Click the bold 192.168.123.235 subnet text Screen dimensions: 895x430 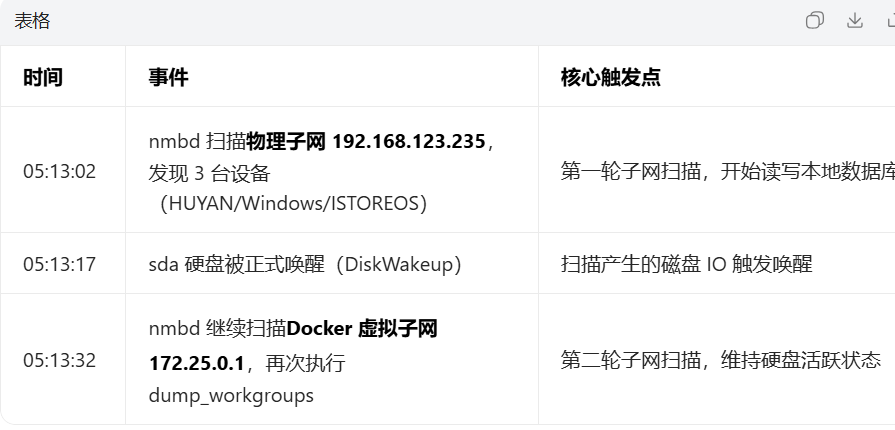410,141
